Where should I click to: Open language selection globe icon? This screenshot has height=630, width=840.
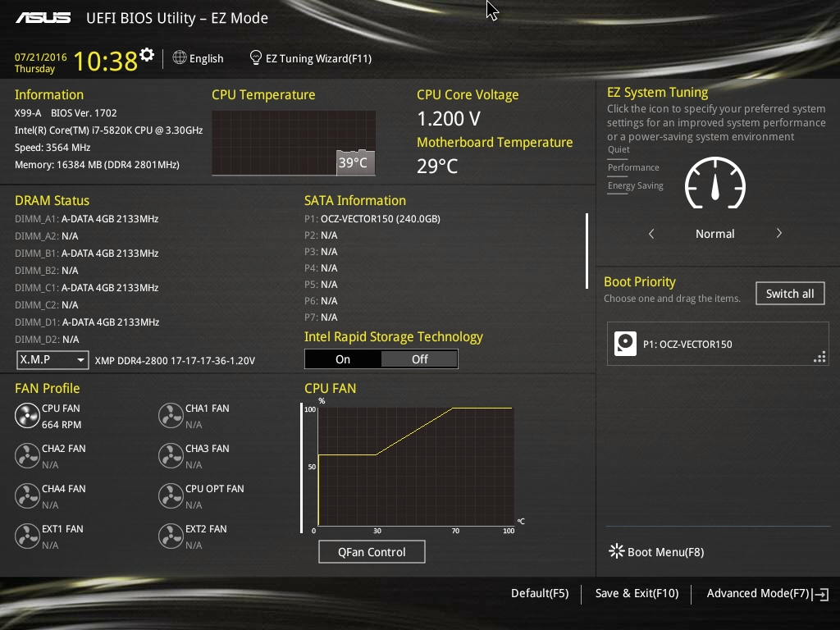point(180,57)
